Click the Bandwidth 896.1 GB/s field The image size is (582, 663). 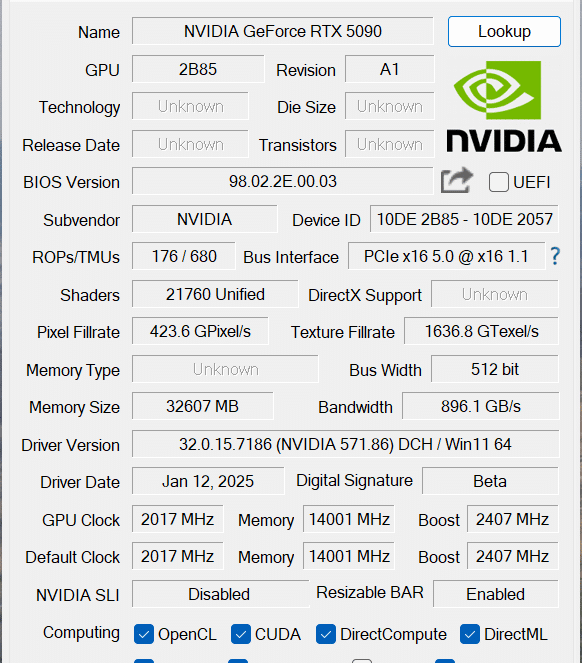(480, 406)
